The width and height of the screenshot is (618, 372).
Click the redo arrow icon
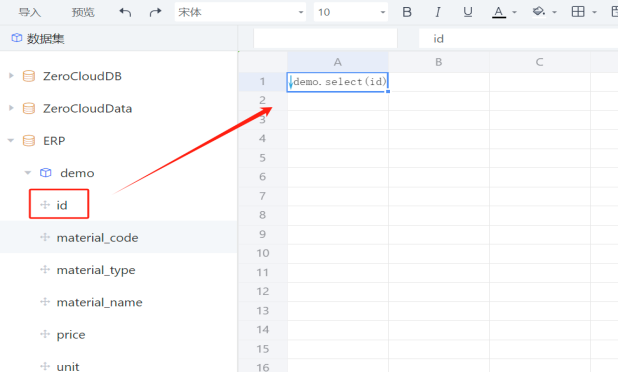155,12
